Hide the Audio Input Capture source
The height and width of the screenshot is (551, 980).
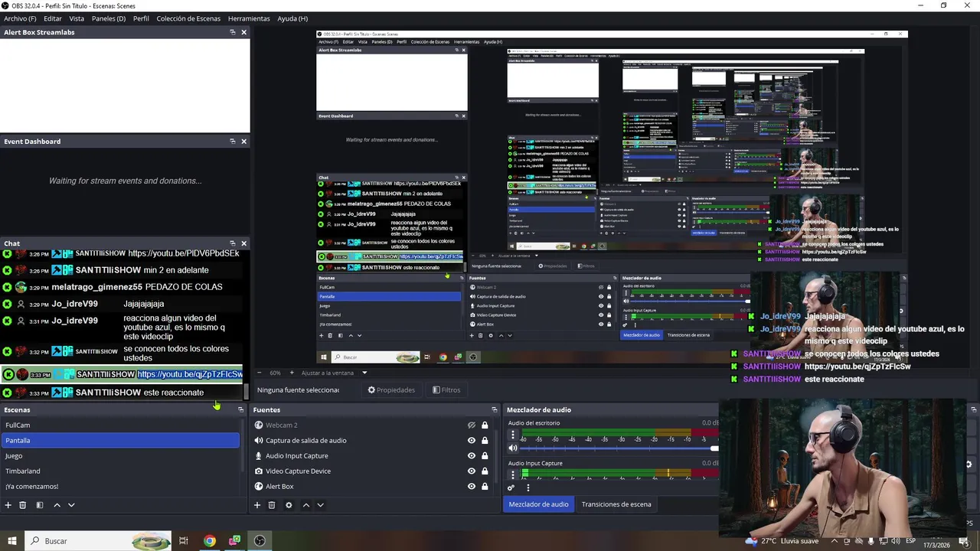[x=472, y=456]
